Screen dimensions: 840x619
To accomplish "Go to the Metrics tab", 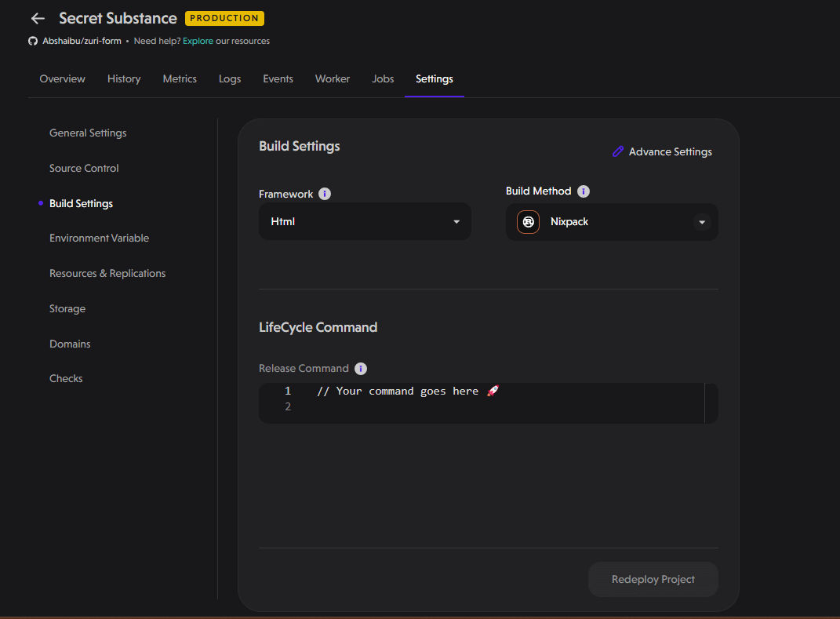I will (180, 78).
